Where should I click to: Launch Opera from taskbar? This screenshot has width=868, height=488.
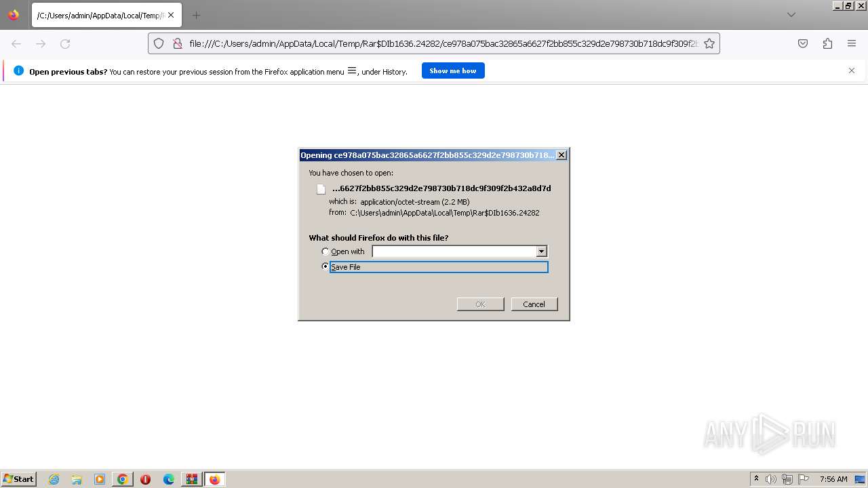(145, 479)
